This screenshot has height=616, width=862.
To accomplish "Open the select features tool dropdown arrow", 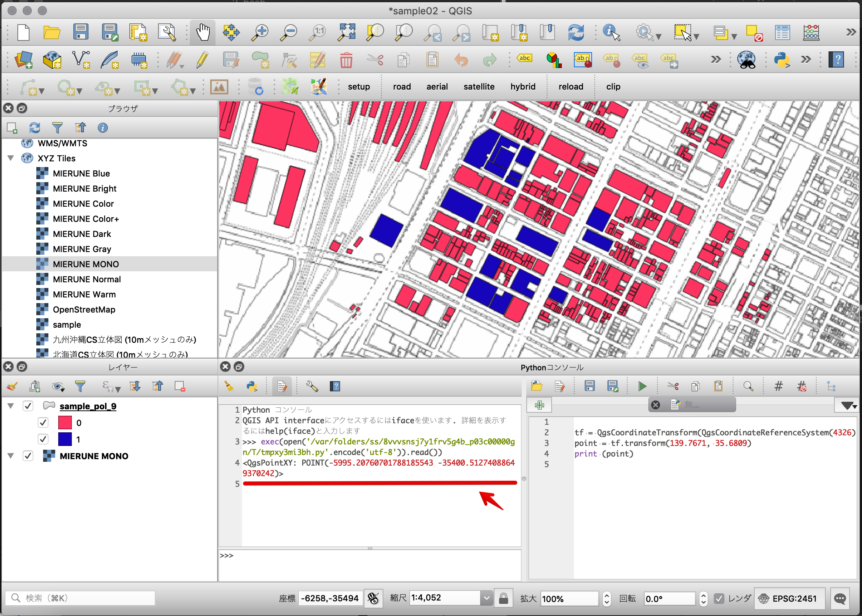I will click(696, 37).
